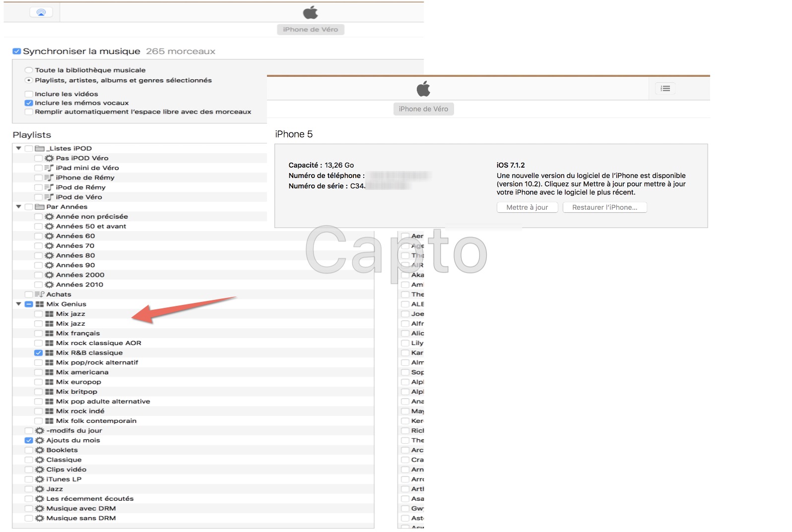Click the Par Années folder icon
The height and width of the screenshot is (532, 792).
[x=40, y=207]
